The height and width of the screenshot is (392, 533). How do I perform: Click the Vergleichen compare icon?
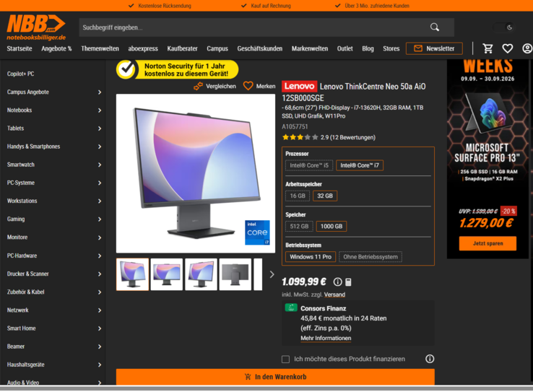198,87
